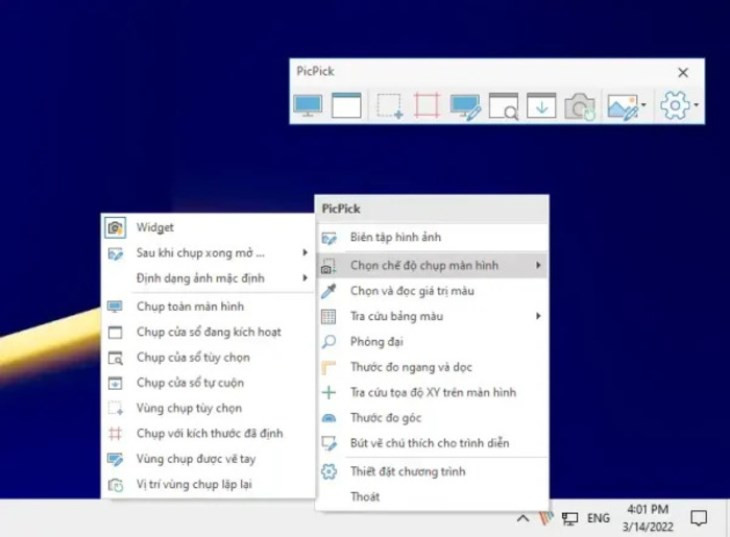The image size is (730, 537).
Task: Click the freehand capture icon with pencil
Action: tap(465, 107)
